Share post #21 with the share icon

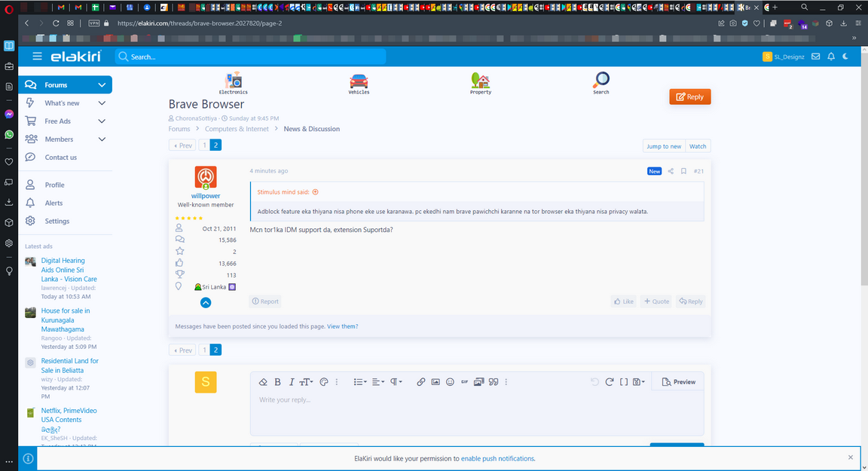tap(671, 171)
